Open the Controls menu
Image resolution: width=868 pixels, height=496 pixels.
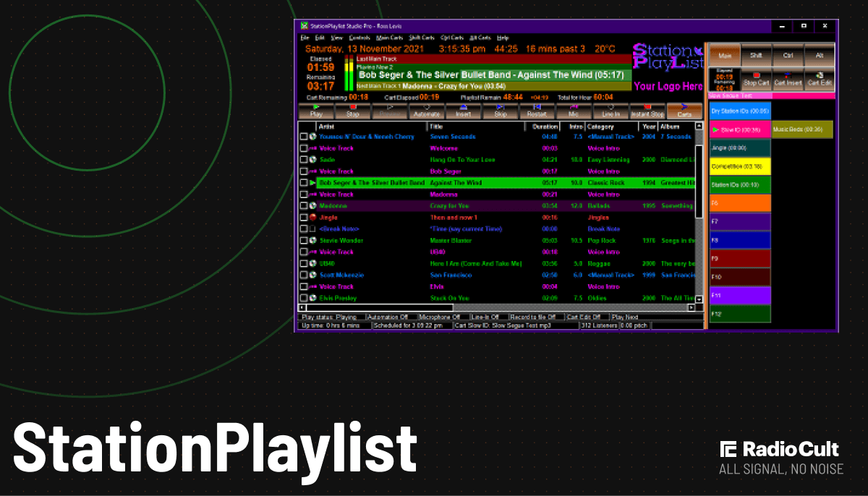tap(359, 38)
